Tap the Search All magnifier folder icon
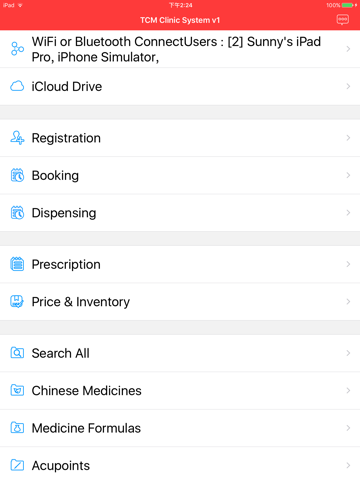Viewport: 360px width, 480px height. (x=17, y=353)
